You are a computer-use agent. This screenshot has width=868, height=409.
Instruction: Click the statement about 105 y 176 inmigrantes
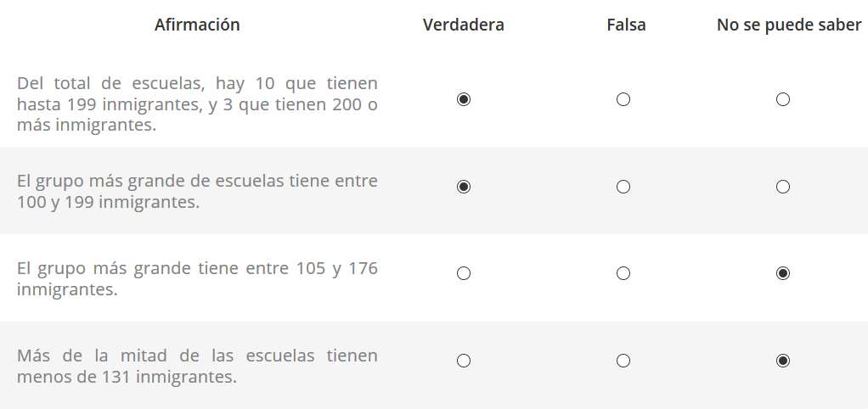click(197, 278)
